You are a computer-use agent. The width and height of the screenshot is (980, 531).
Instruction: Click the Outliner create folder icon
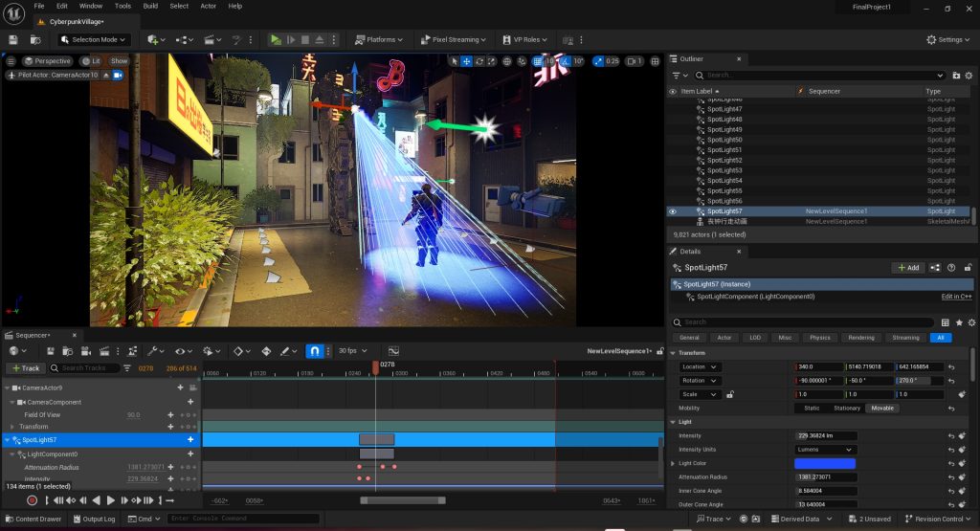click(956, 75)
